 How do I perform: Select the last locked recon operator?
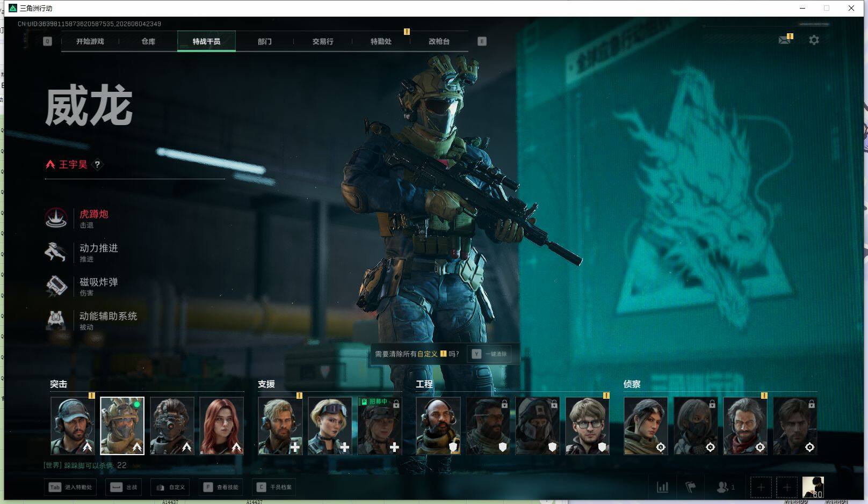(x=795, y=426)
